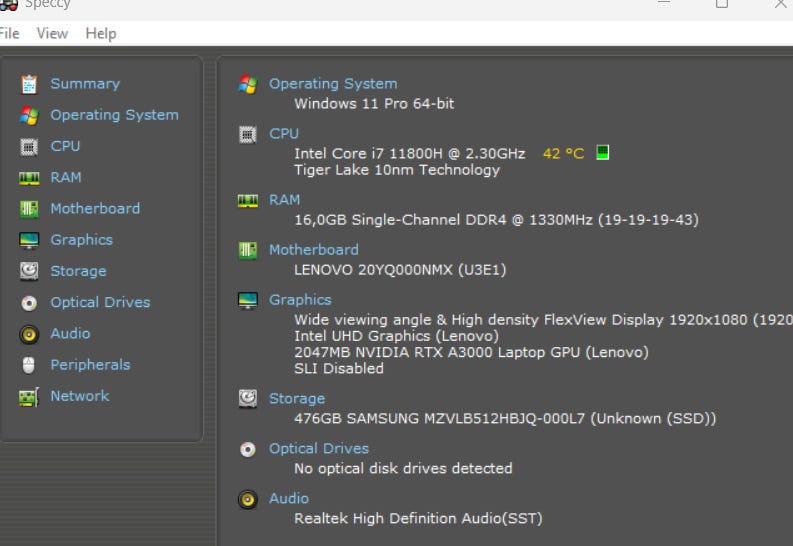The height and width of the screenshot is (546, 793).
Task: Click the Audio speaker icon in sidebar
Action: click(29, 334)
